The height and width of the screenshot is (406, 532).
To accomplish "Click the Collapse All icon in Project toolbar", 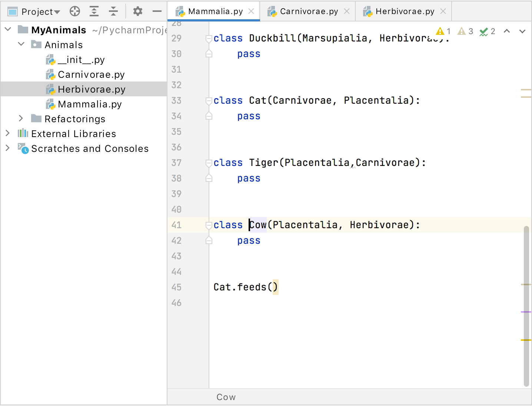I will (113, 11).
